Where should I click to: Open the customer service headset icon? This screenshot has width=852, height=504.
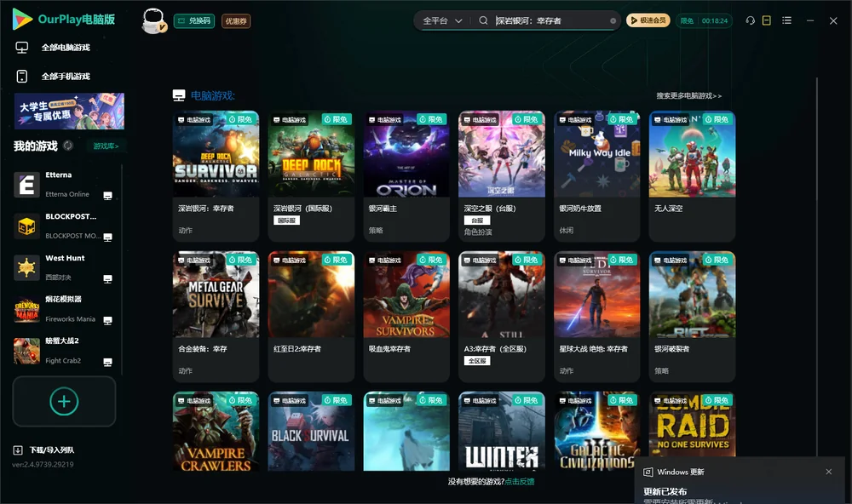751,20
